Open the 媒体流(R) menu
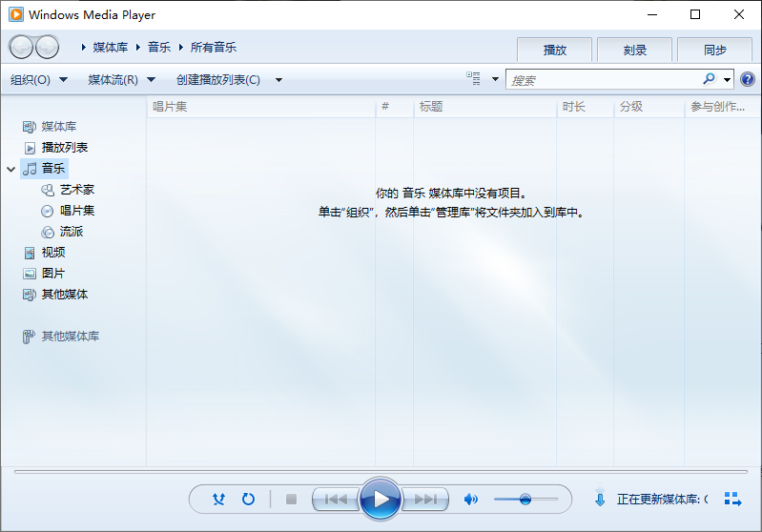 121,80
